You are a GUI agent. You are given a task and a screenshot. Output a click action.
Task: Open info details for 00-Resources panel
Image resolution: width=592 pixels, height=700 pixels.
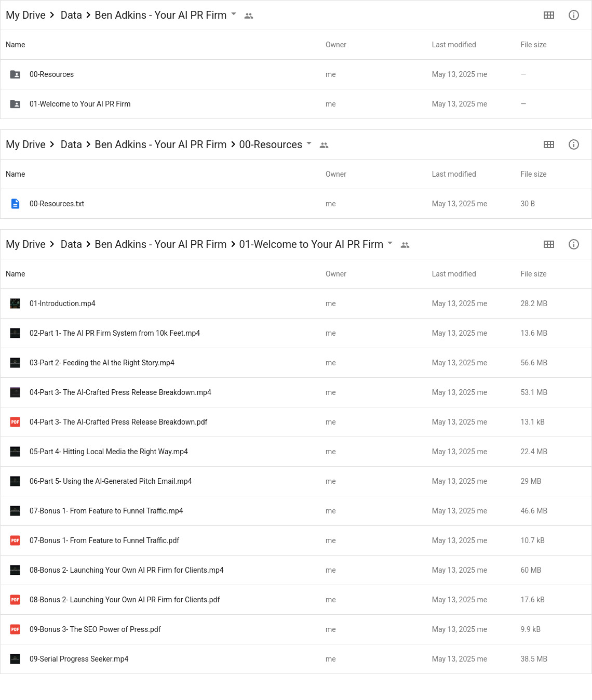click(x=574, y=144)
